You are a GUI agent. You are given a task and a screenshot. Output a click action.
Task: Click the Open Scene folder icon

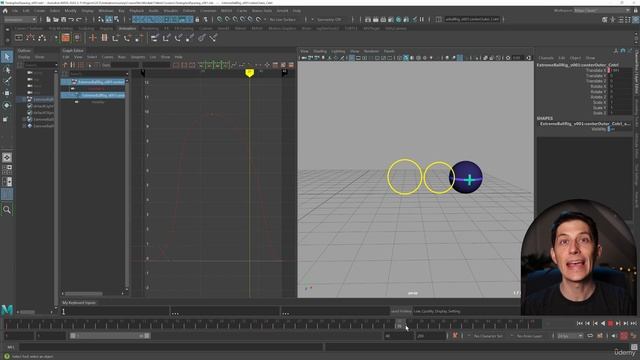coord(56,19)
